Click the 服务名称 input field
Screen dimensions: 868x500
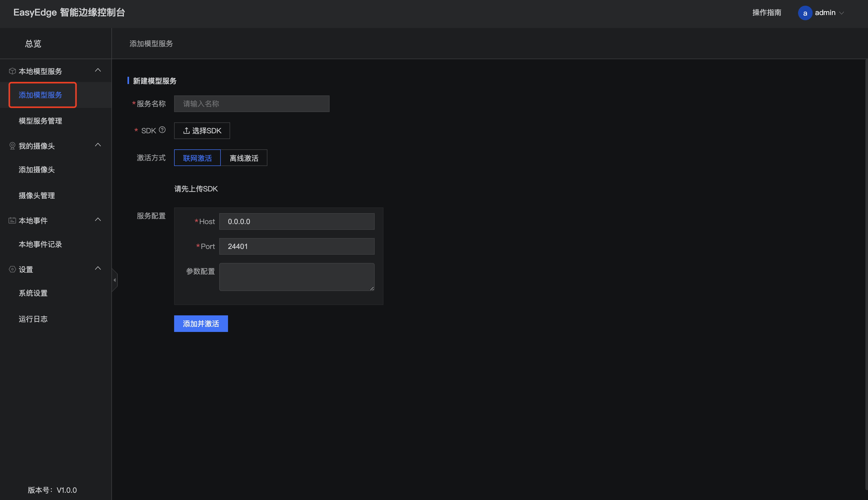click(252, 104)
